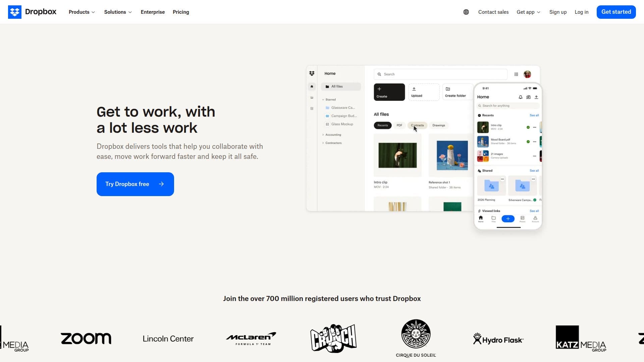
Task: Click the Crunch logo
Action: point(333,338)
